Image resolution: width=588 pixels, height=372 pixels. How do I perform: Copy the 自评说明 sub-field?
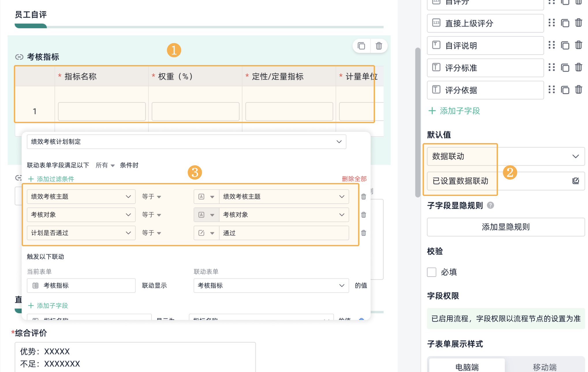(x=565, y=45)
